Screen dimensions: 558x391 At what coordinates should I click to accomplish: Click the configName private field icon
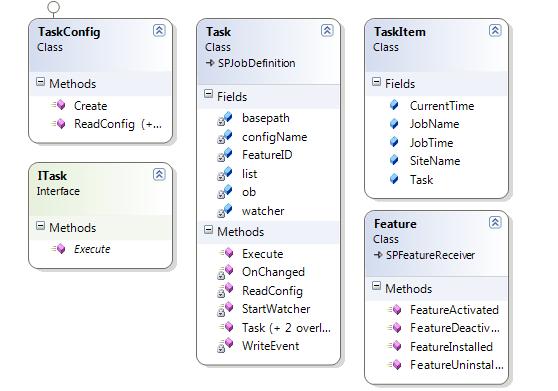[225, 137]
